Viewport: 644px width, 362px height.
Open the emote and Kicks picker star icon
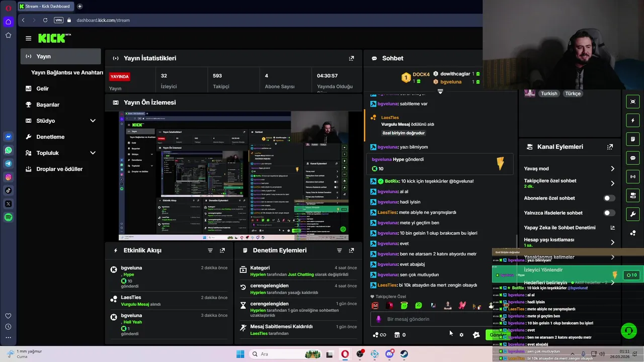click(476, 335)
